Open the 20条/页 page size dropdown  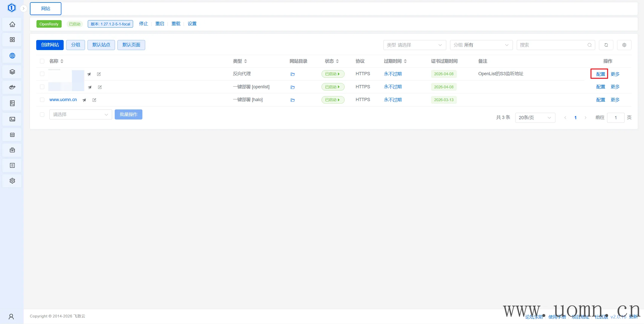[x=535, y=117]
